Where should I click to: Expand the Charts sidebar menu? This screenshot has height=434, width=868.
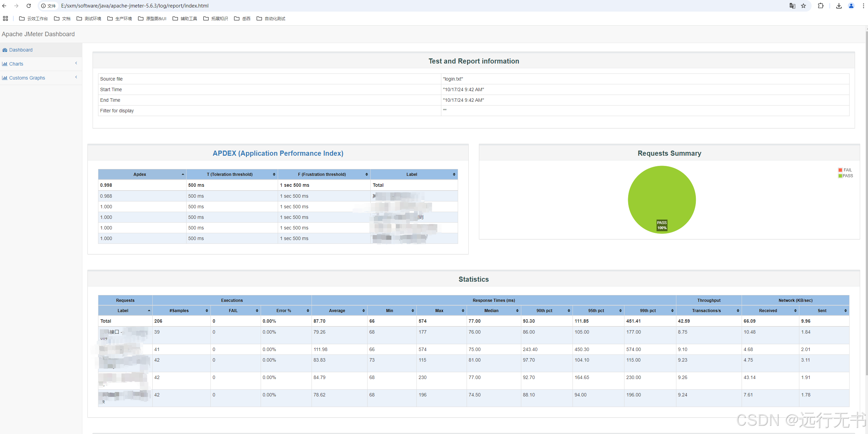(16, 64)
